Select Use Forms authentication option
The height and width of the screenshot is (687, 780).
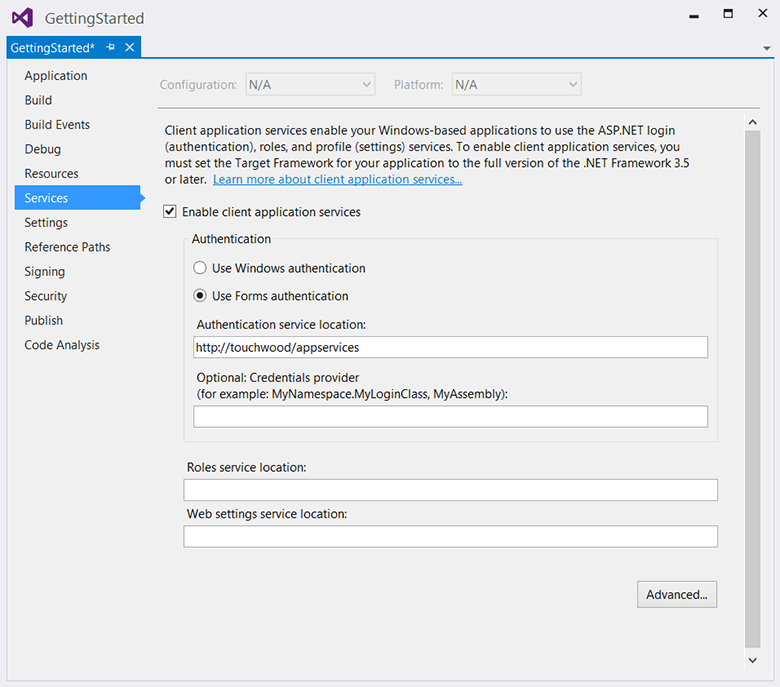(200, 295)
